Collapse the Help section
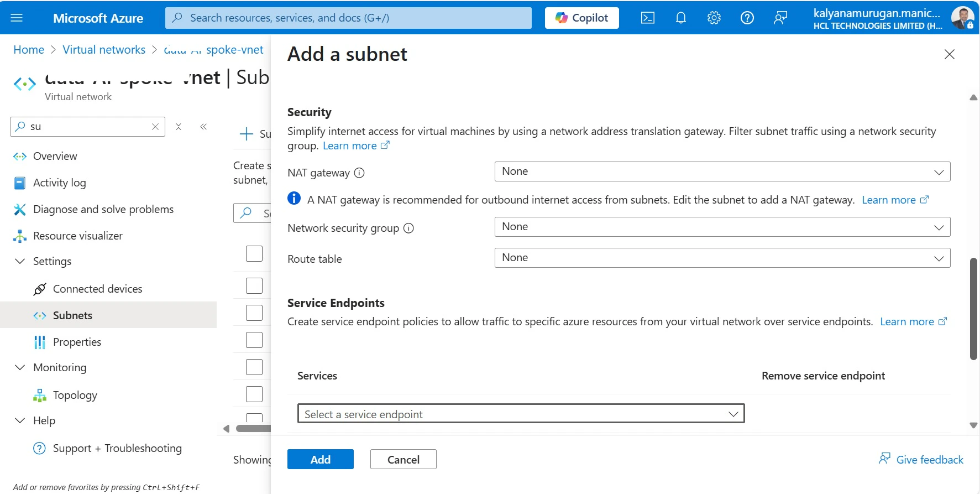Viewport: 980px width, 494px height. [20, 420]
